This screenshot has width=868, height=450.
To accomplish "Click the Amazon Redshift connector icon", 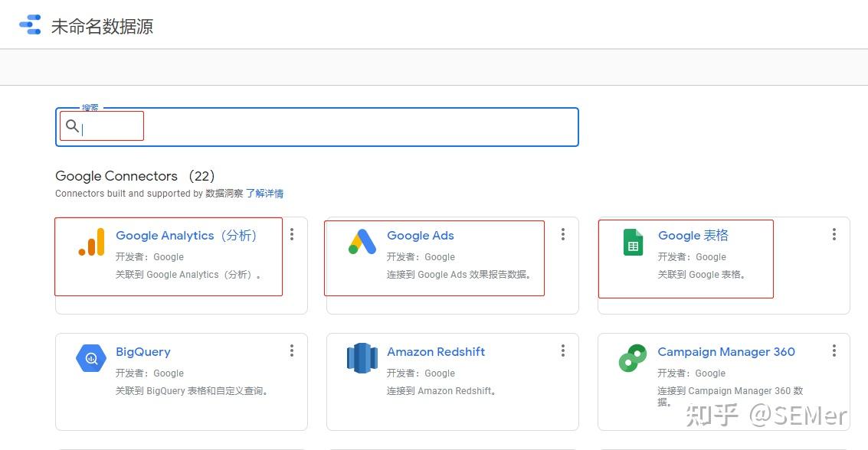I will [361, 357].
